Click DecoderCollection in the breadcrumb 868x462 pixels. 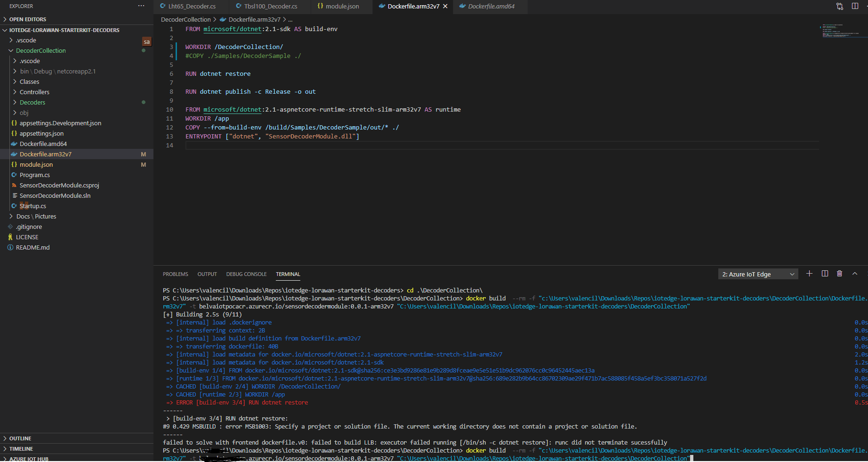tap(185, 19)
